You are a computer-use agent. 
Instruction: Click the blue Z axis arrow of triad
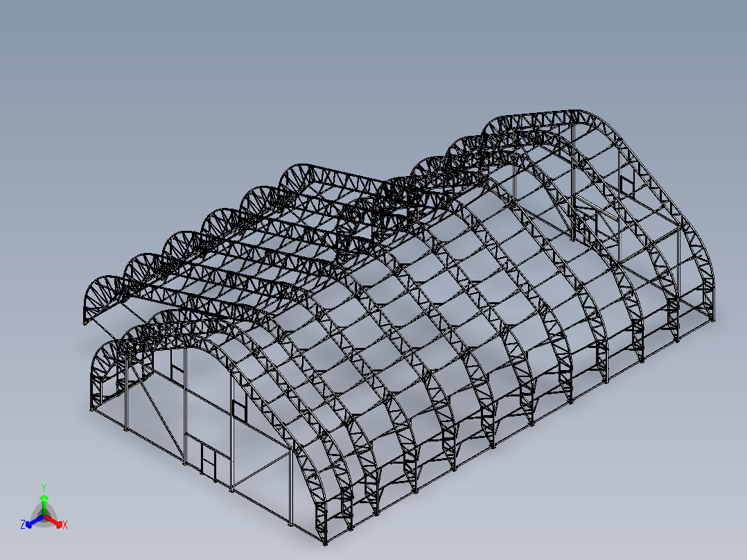pyautogui.click(x=35, y=521)
